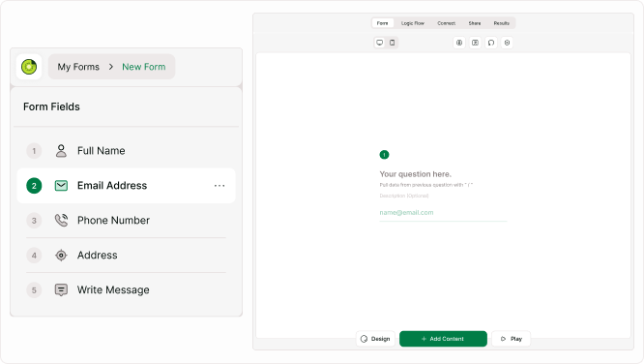Switch to desktop preview mode
Screen dimensions: 644x364
click(x=379, y=43)
